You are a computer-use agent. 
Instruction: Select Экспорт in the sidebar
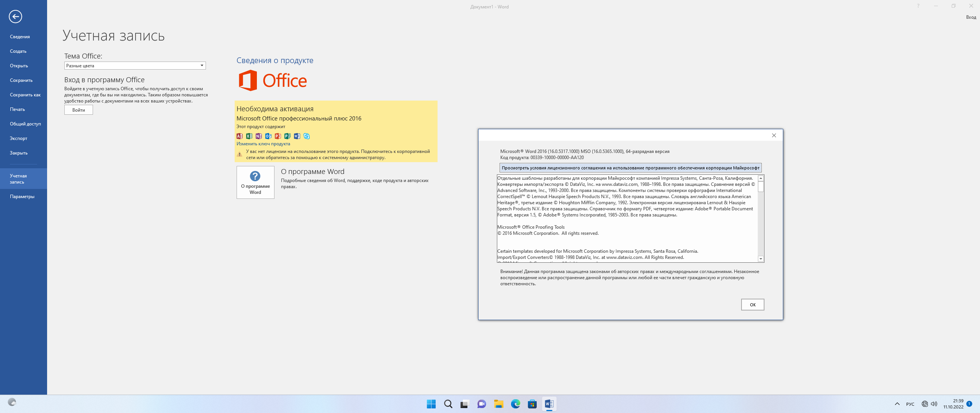tap(18, 138)
